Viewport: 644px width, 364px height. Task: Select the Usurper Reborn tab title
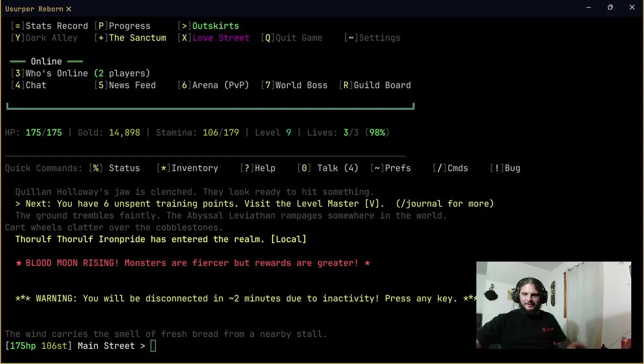(34, 9)
